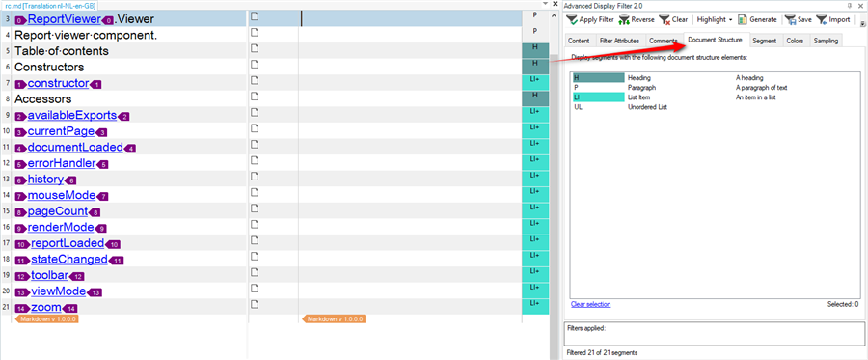
Task: Click the currentPage link
Action: coord(61,131)
